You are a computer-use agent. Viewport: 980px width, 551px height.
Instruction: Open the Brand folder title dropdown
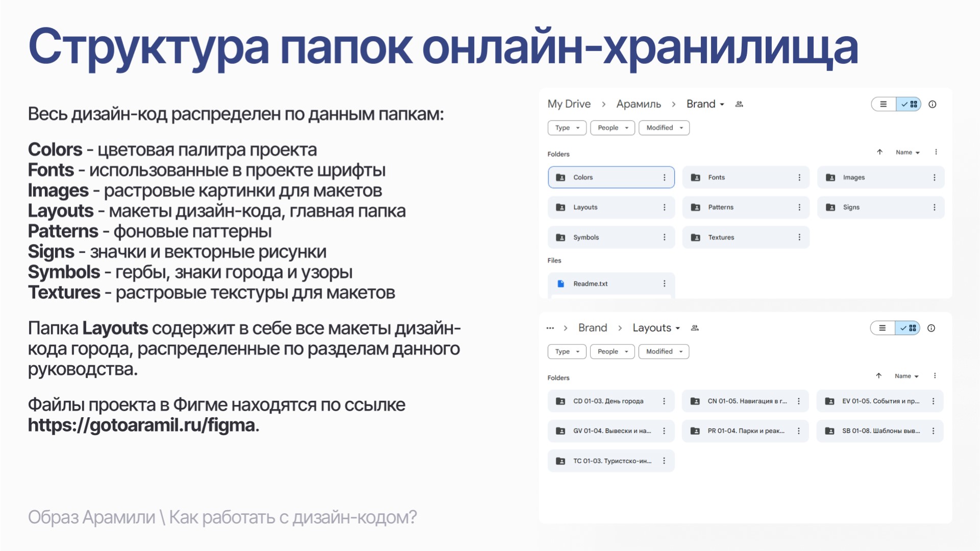[705, 104]
